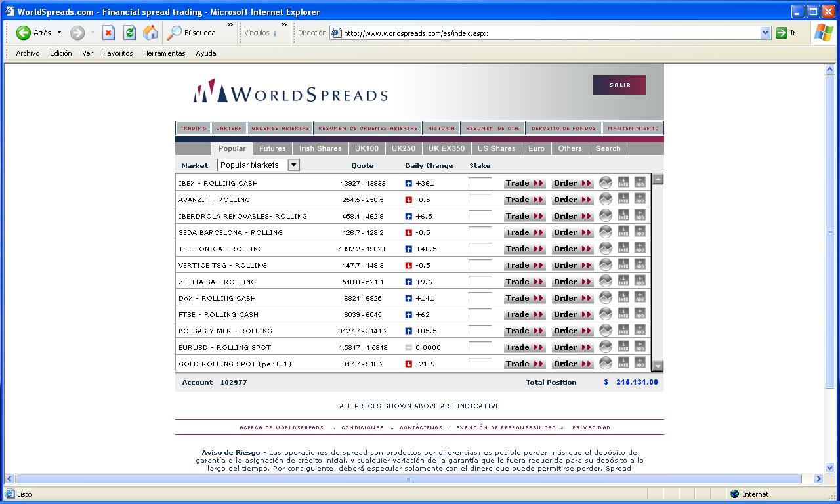Click the markets list scroll-down arrow

pyautogui.click(x=658, y=366)
